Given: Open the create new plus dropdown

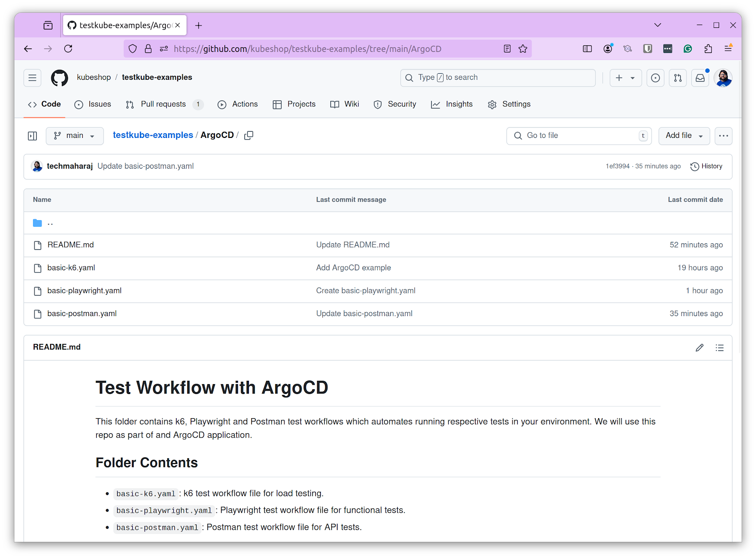Looking at the screenshot, I should 626,78.
